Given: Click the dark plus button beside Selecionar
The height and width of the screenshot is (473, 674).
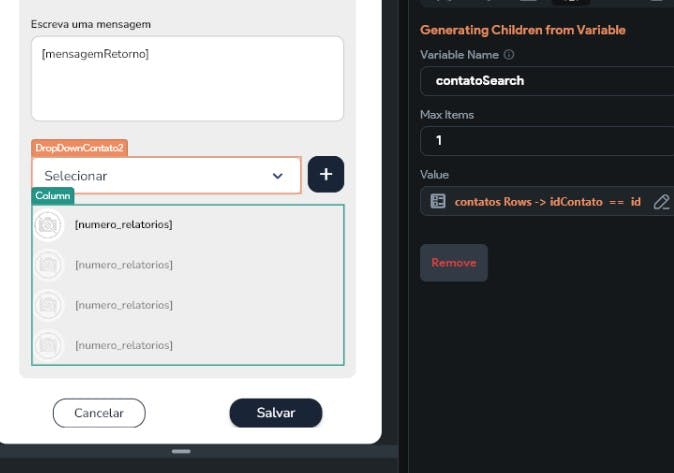Looking at the screenshot, I should click(326, 174).
